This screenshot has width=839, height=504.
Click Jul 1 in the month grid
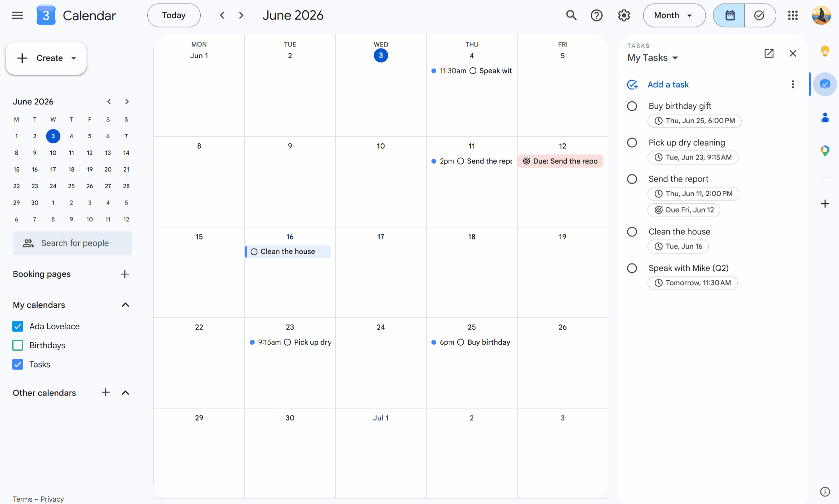[x=381, y=417]
